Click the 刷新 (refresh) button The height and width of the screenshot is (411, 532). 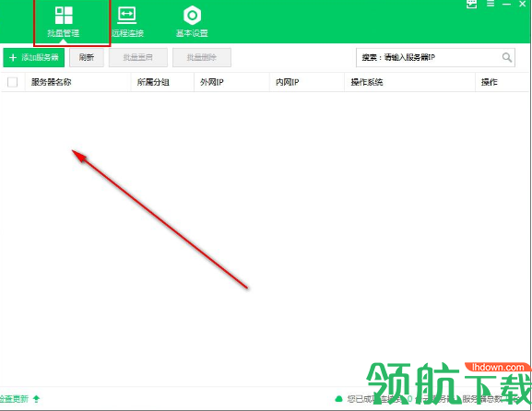(87, 57)
